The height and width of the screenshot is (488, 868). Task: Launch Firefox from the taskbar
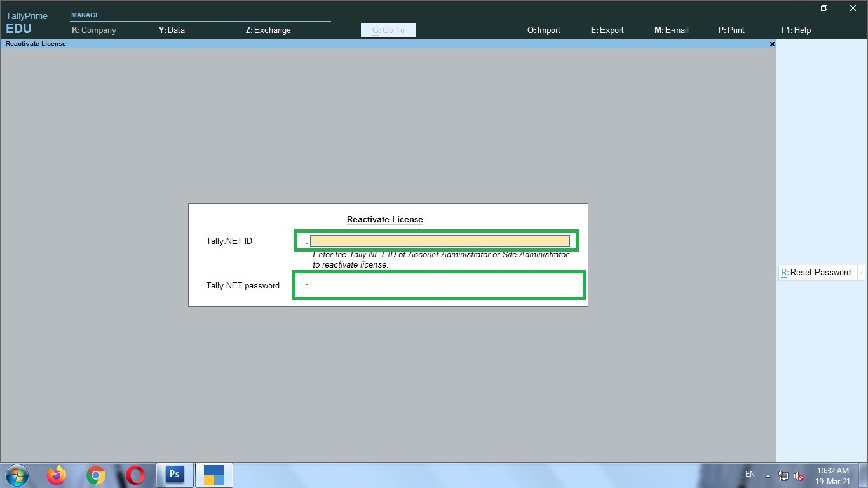[x=57, y=475]
